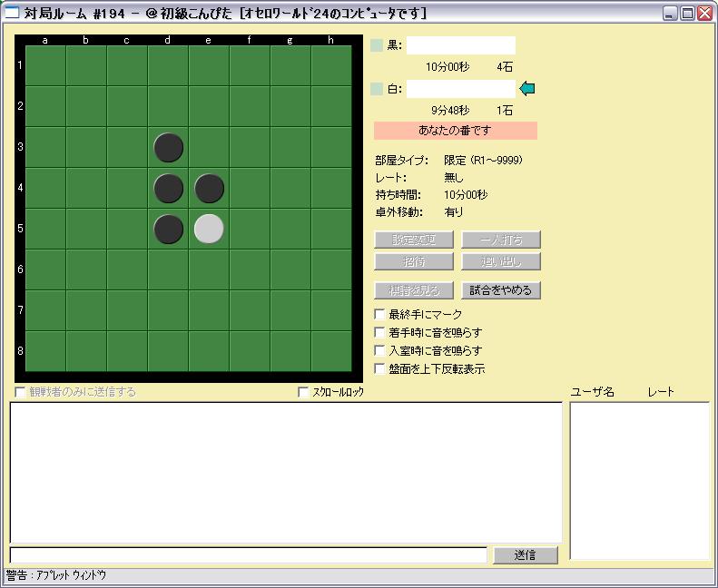Enable the 入室時に音を鳴らす checkbox

pos(380,350)
